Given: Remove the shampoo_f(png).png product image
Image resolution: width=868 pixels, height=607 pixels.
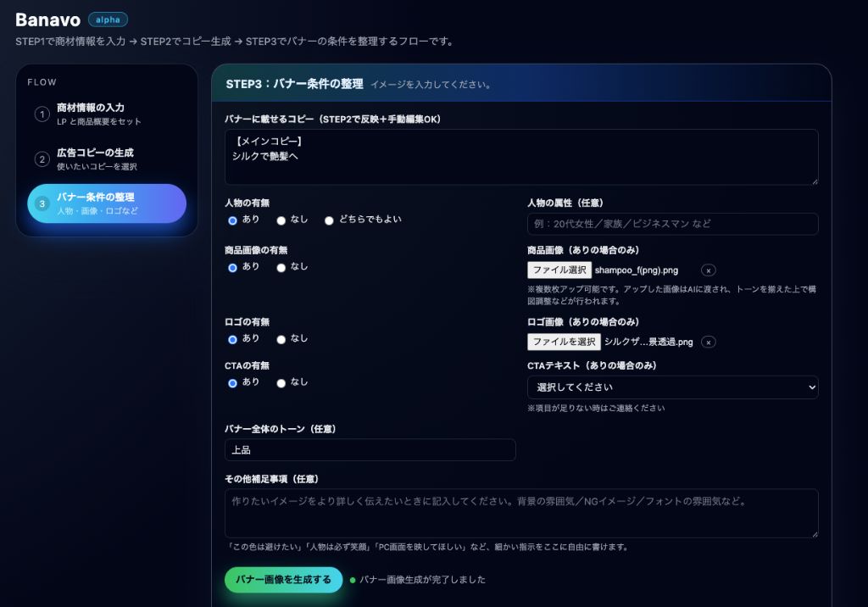Looking at the screenshot, I should (709, 270).
